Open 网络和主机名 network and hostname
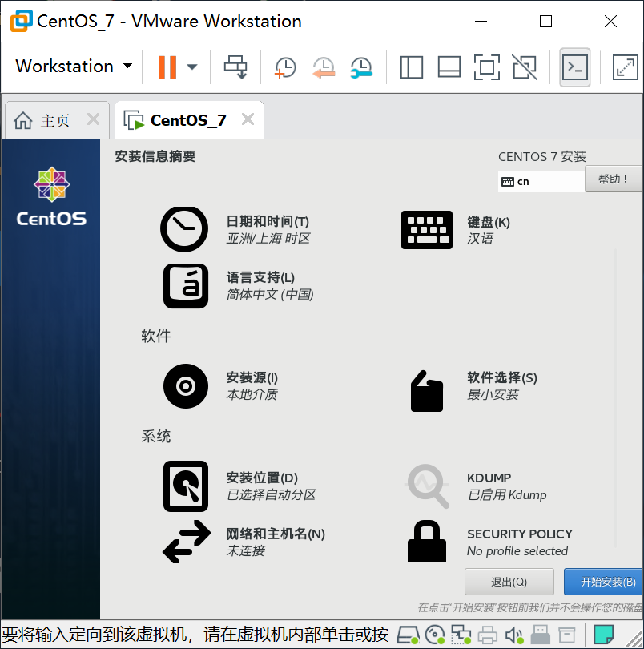This screenshot has width=644, height=649. [x=244, y=542]
